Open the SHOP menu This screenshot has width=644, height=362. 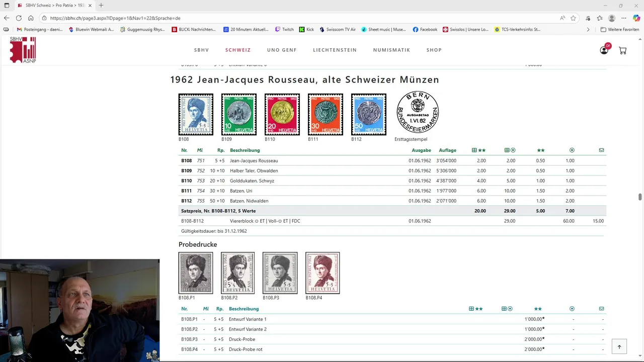pyautogui.click(x=434, y=50)
